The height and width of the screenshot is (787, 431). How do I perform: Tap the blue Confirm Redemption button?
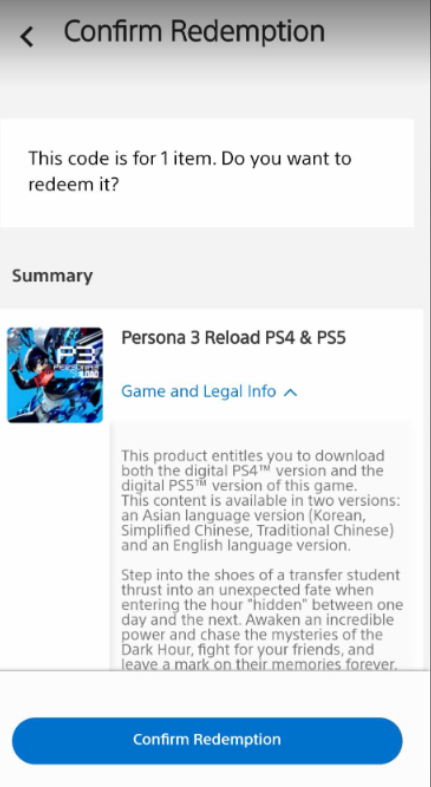tap(207, 740)
